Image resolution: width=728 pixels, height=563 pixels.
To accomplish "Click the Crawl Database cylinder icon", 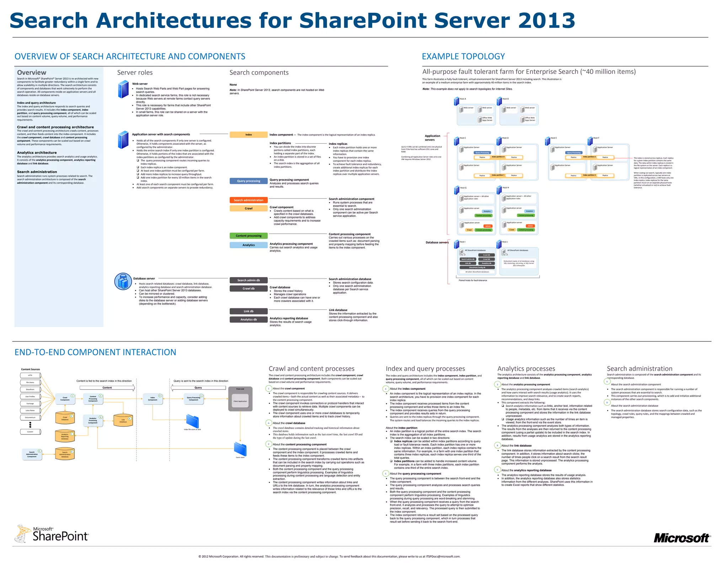I will (x=65, y=418).
